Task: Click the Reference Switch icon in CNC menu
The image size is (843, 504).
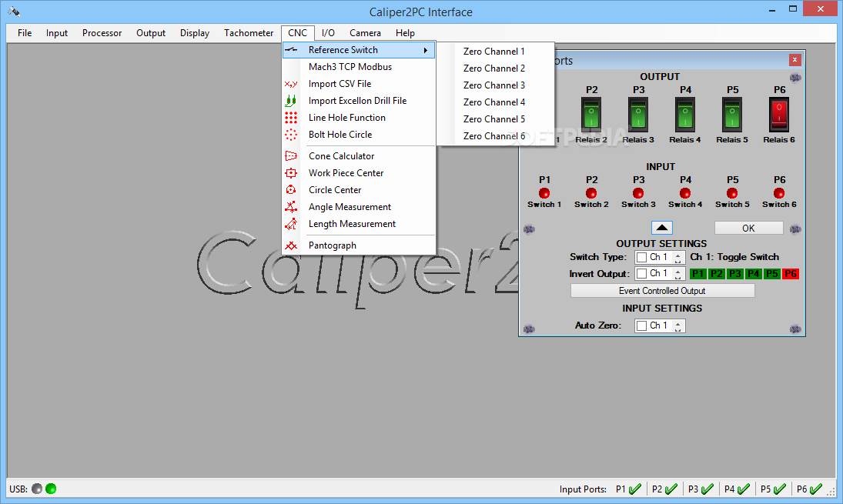Action: click(291, 50)
